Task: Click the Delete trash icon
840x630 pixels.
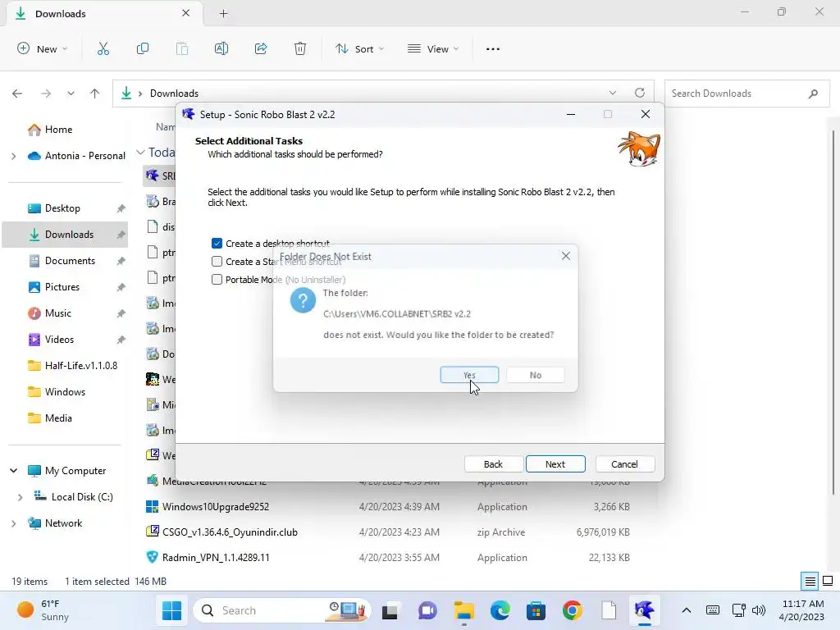Action: click(300, 48)
